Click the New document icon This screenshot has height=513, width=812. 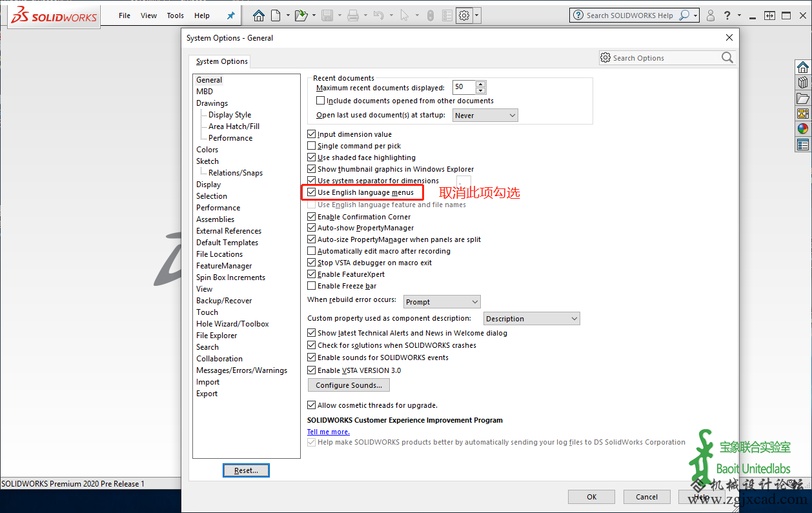276,15
